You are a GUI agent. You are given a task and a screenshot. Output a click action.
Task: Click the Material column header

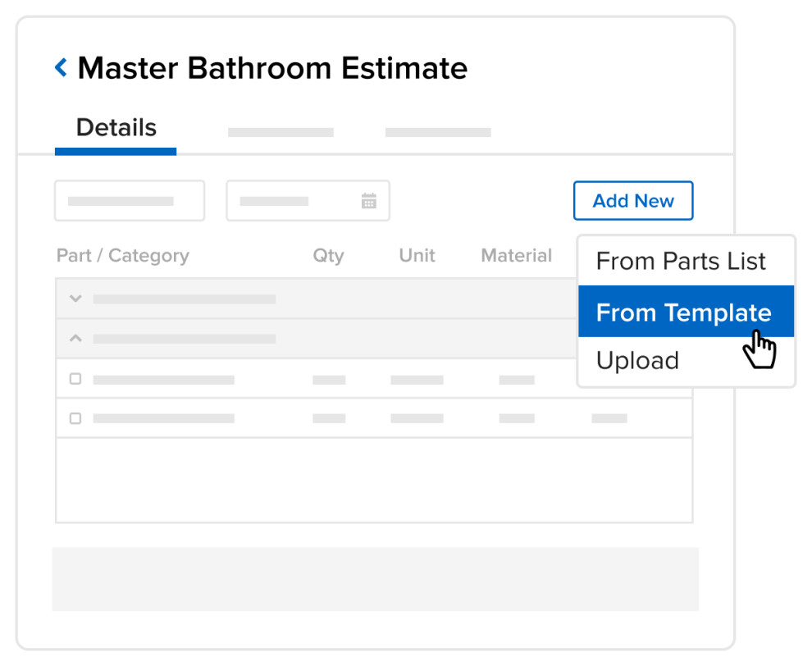(516, 255)
